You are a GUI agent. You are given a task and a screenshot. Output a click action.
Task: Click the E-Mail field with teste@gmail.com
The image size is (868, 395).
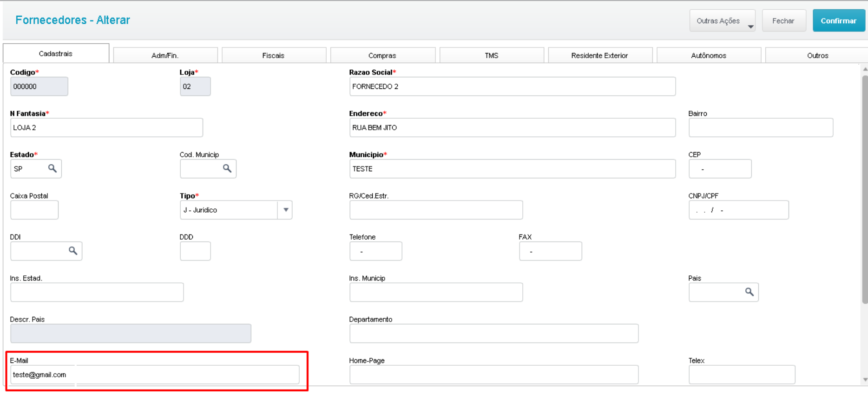click(155, 375)
